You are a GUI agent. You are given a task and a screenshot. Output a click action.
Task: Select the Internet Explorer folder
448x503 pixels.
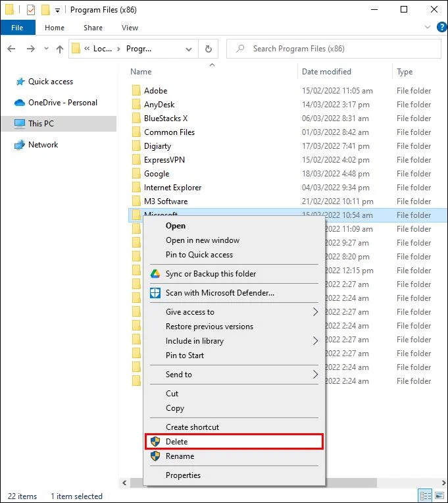pyautogui.click(x=172, y=188)
